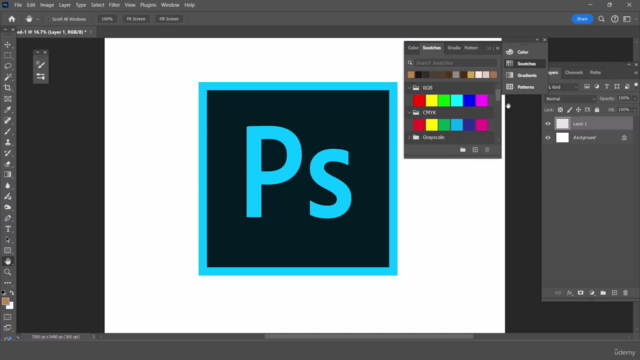
Task: Toggle lock transparent pixels
Action: [560, 110]
